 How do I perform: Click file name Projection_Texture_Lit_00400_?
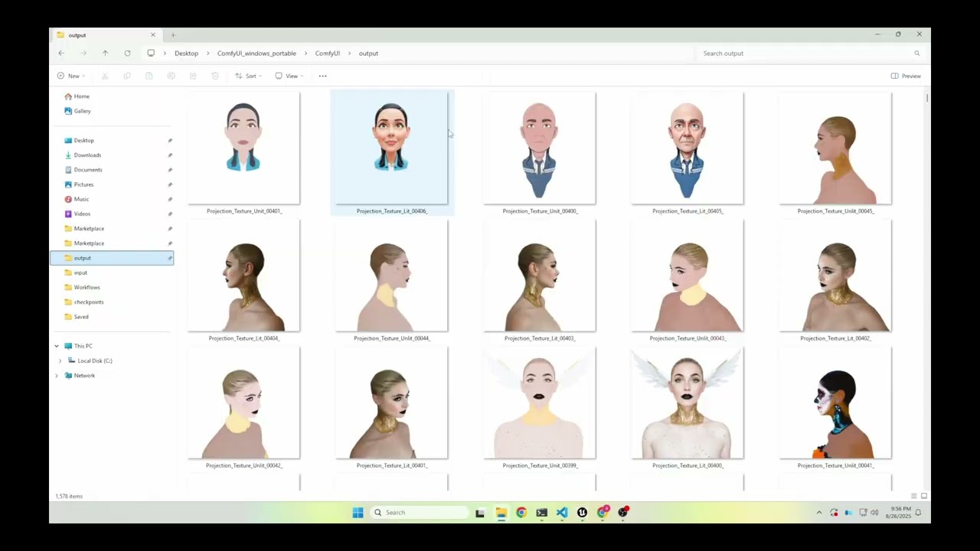688,465
